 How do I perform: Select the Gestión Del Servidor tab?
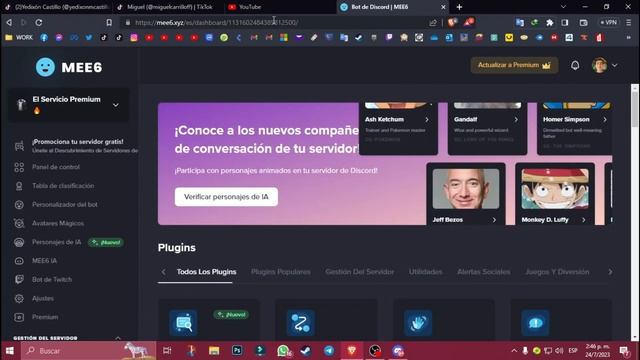(x=360, y=272)
